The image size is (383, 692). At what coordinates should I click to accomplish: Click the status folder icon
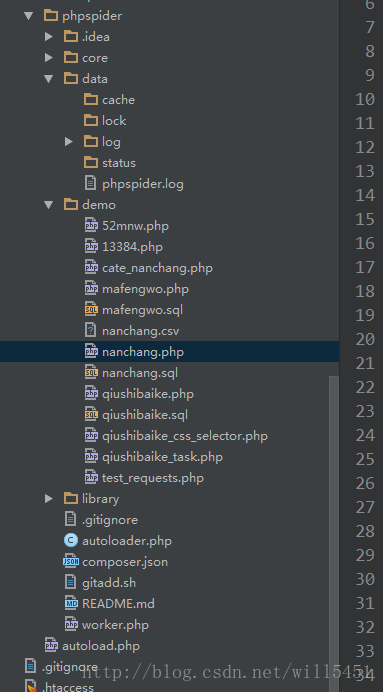[91, 163]
